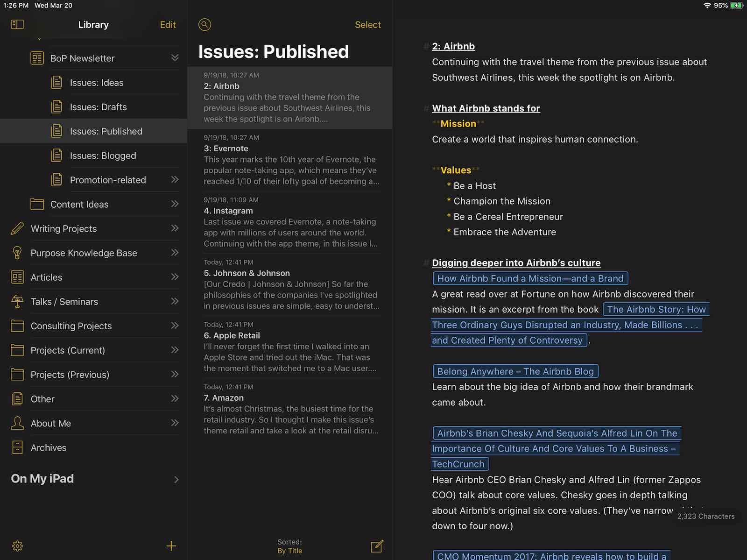Open link How Airbnb Found a Mission
747x560 pixels.
point(530,278)
